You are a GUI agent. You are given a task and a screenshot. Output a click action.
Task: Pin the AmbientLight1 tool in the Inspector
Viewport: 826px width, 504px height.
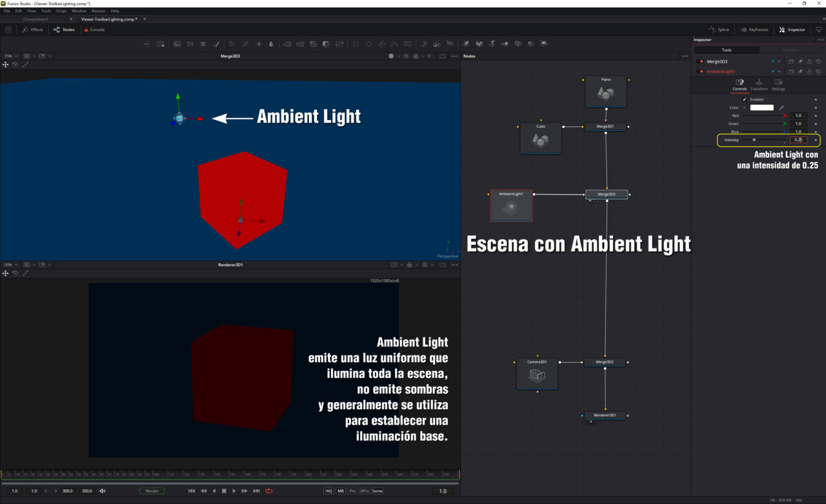[800, 71]
